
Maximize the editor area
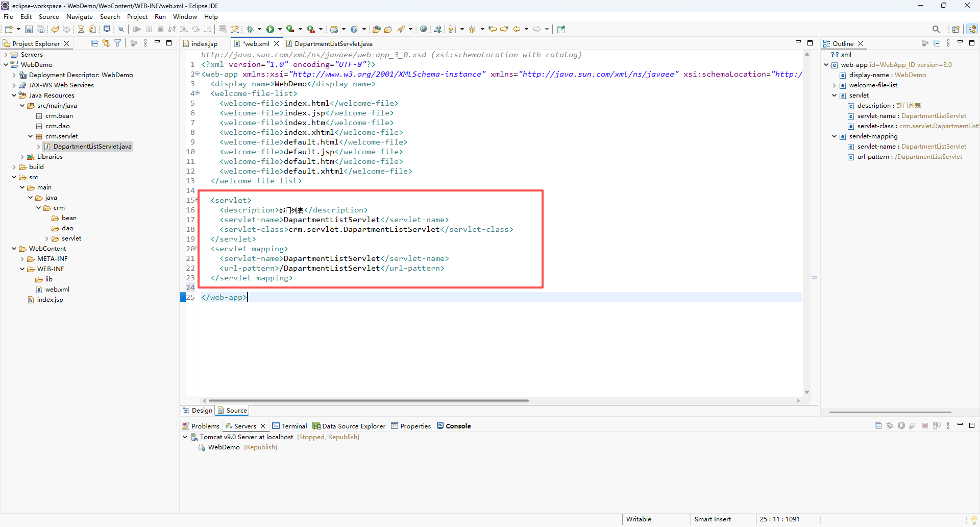810,43
